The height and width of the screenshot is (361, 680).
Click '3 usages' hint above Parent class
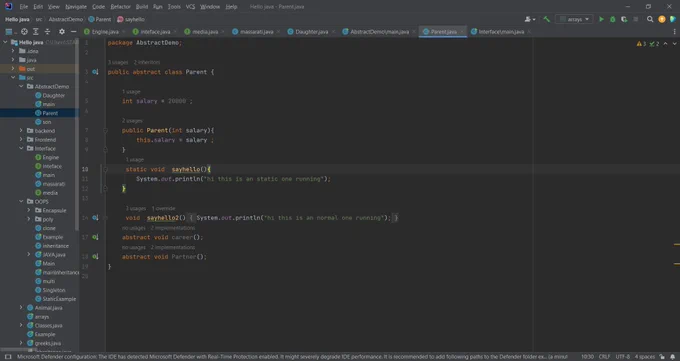pyautogui.click(x=118, y=62)
